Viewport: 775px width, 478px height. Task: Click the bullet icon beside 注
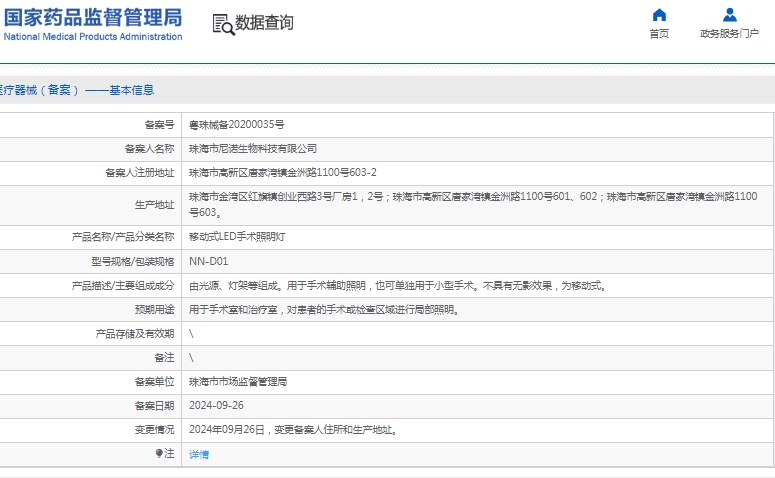pos(159,453)
